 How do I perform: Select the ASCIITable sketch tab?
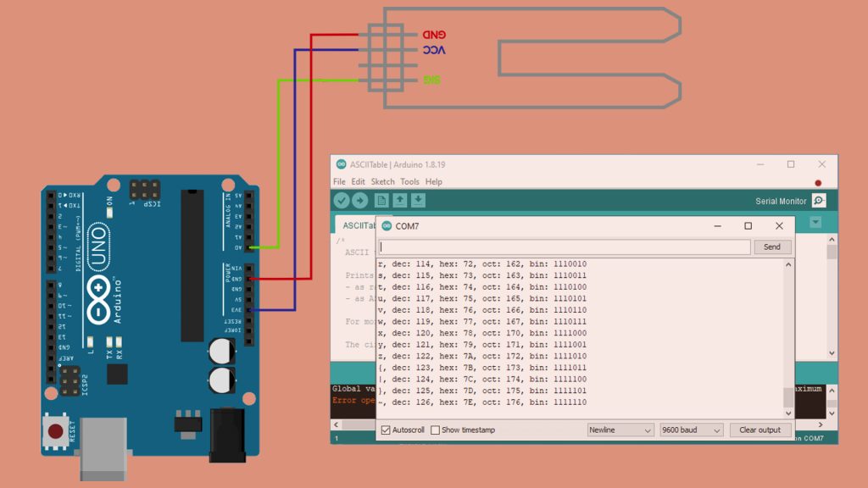coord(355,225)
